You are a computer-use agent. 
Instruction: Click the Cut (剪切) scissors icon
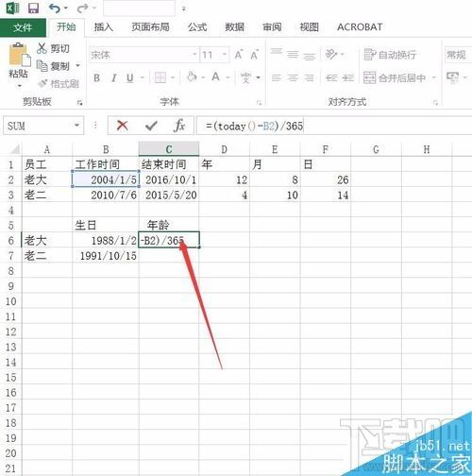point(42,48)
